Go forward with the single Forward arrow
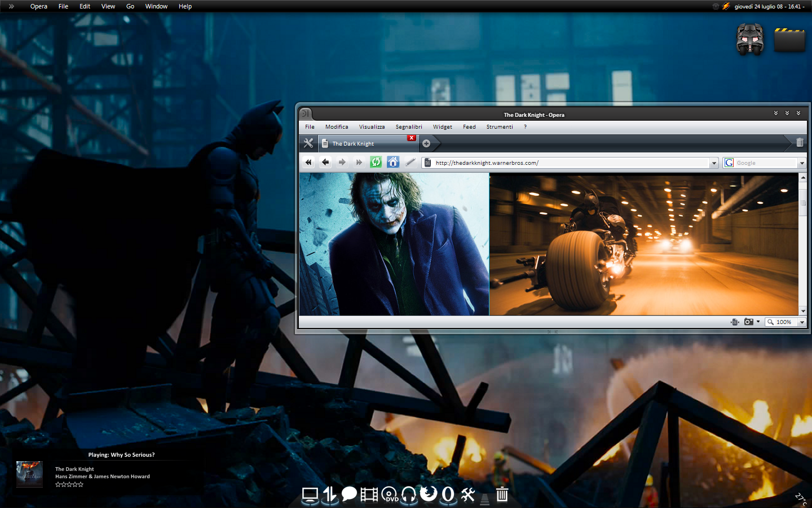The height and width of the screenshot is (508, 812). coord(342,163)
